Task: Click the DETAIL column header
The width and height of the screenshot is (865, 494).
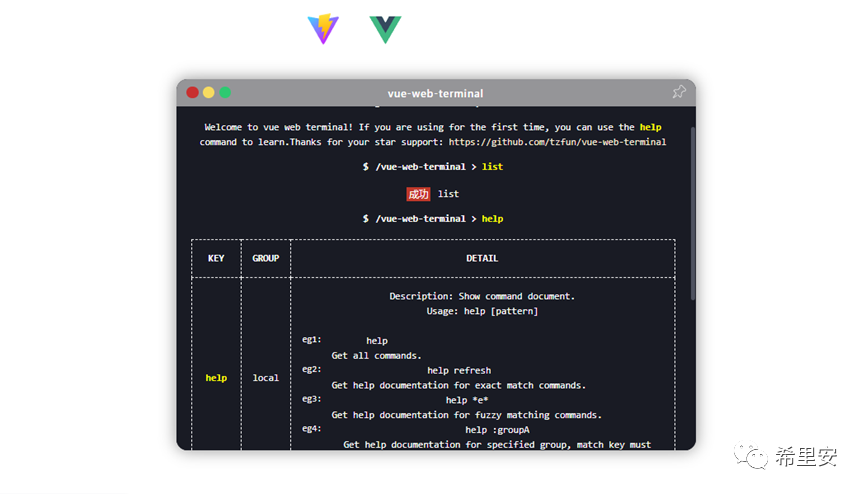Action: 482,258
